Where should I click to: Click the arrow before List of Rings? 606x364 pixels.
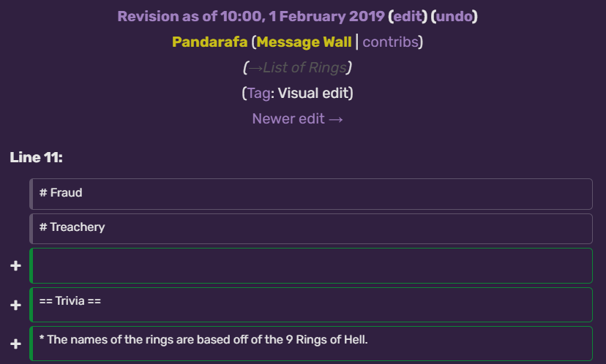254,68
